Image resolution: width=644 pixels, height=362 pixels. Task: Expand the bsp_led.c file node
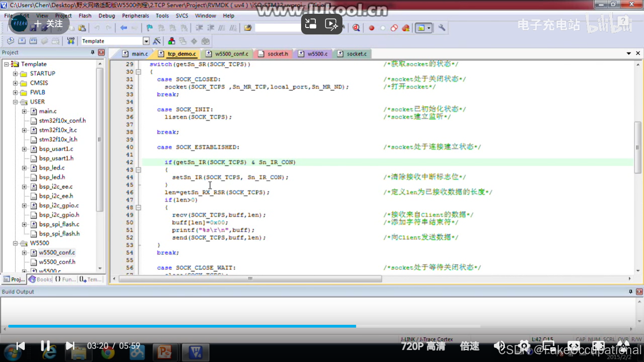(24, 168)
